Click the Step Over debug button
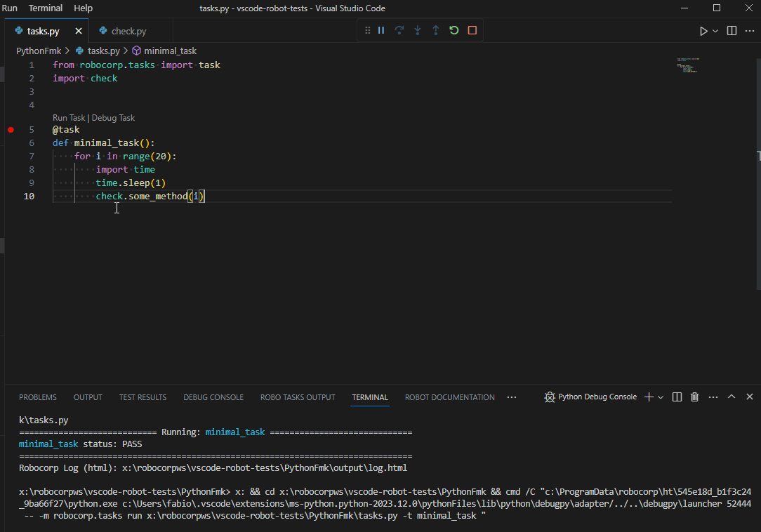This screenshot has width=761, height=532. point(399,30)
